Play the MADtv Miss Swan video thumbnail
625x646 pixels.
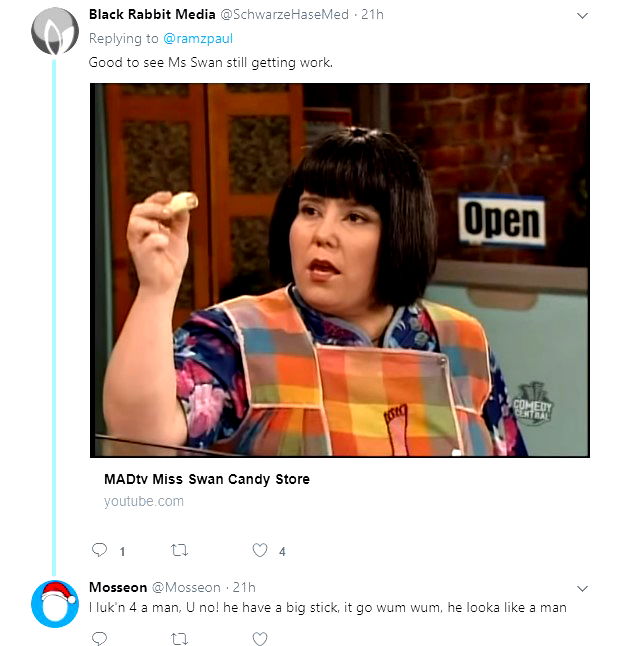(340, 270)
